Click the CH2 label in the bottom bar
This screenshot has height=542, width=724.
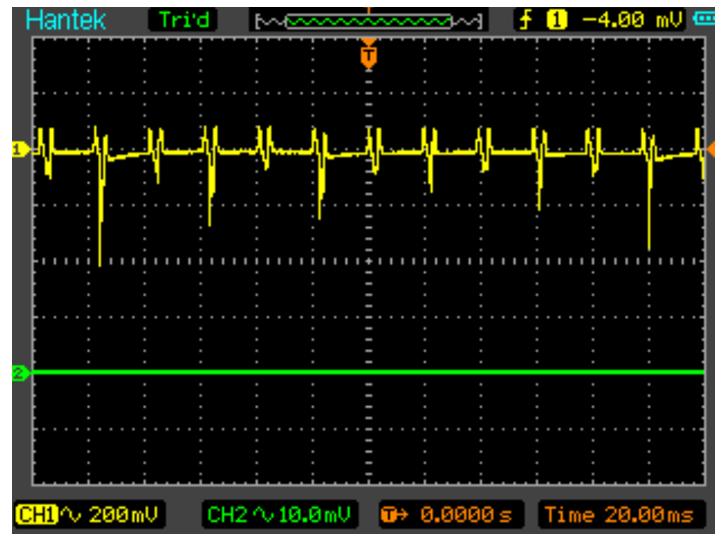[x=227, y=514]
